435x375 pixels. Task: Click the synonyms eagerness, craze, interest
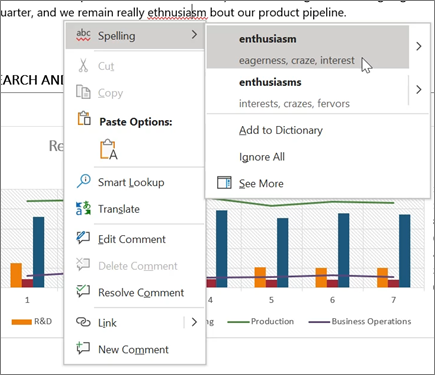(x=297, y=61)
